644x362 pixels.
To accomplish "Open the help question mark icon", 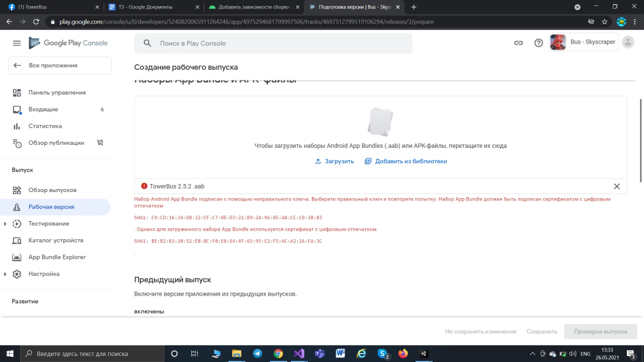I will point(538,43).
